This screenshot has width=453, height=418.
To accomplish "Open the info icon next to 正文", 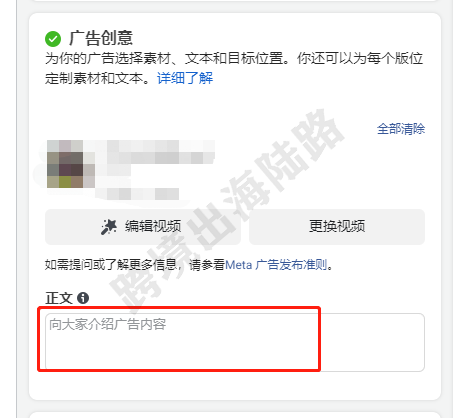I will coord(83,298).
